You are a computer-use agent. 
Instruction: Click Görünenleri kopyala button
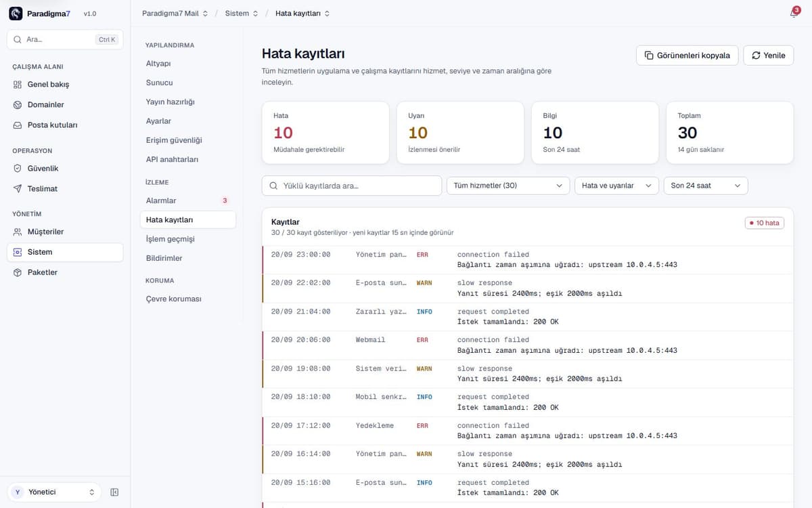[687, 56]
